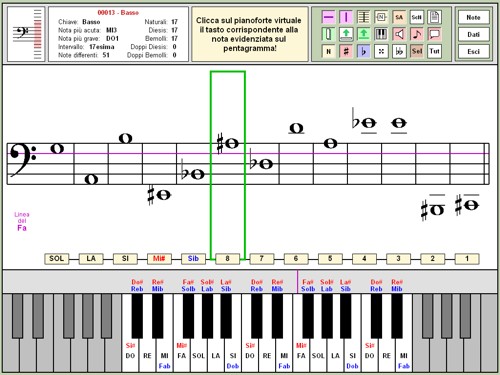Click the bass clef range thumbnail

pyautogui.click(x=26, y=34)
